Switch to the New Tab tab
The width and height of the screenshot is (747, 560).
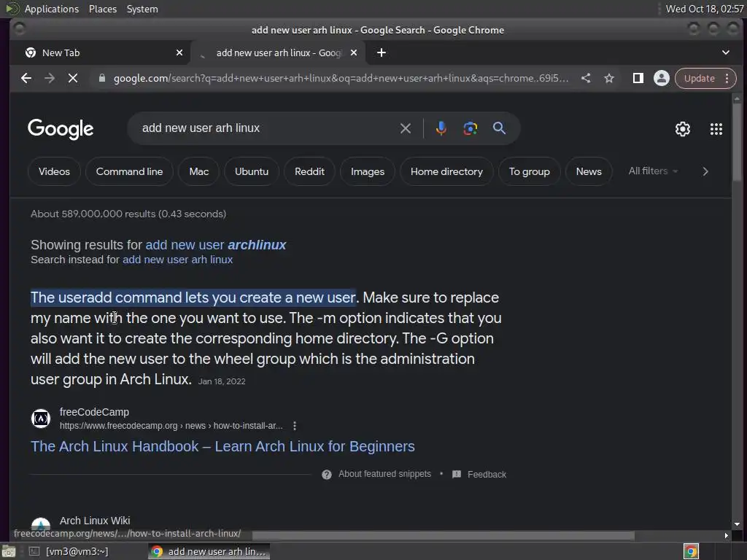pyautogui.click(x=99, y=52)
